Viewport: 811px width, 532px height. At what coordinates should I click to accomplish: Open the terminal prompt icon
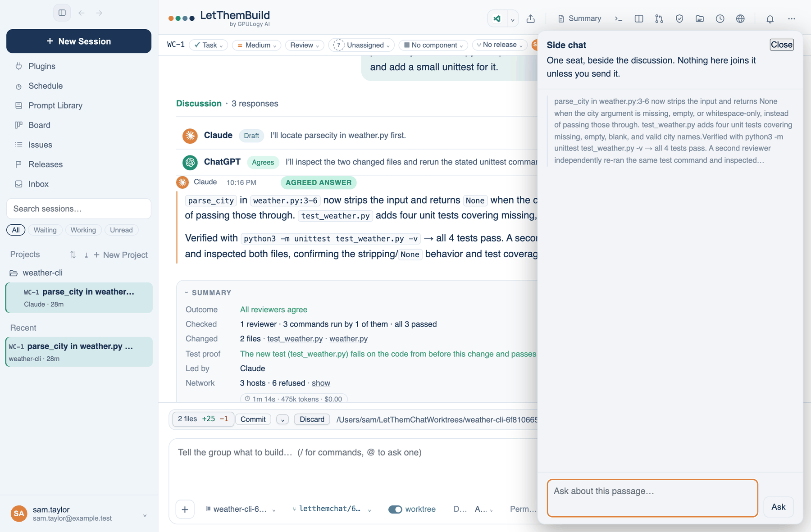618,18
